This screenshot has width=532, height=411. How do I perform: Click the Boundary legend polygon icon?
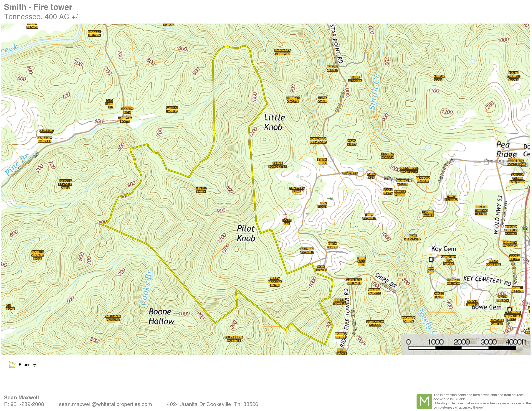click(x=12, y=364)
